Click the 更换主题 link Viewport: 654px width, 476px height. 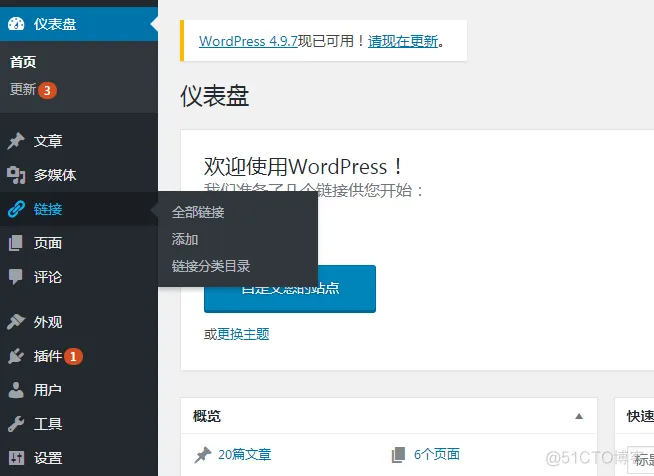click(x=243, y=334)
